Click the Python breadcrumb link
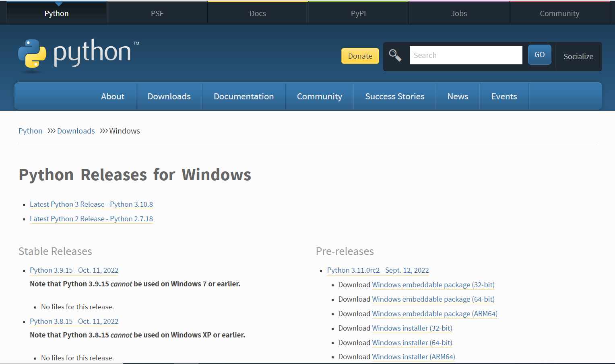615x364 pixels. tap(31, 131)
